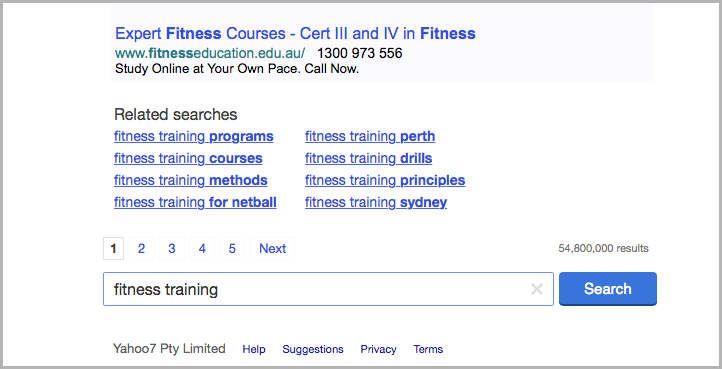The height and width of the screenshot is (369, 722).
Task: Visit the www.fitnesseducation.edu.au URL link
Action: 210,53
